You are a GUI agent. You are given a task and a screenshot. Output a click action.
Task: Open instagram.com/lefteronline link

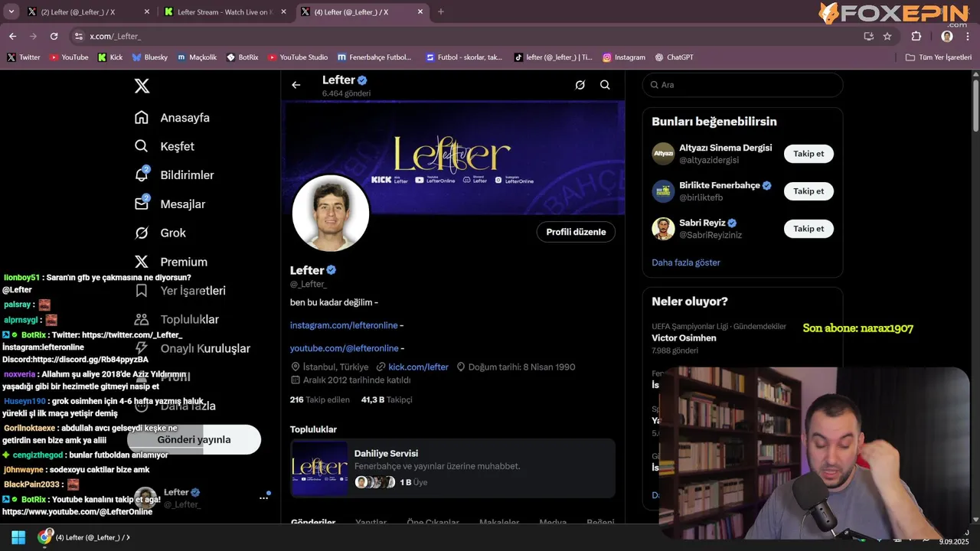click(344, 325)
